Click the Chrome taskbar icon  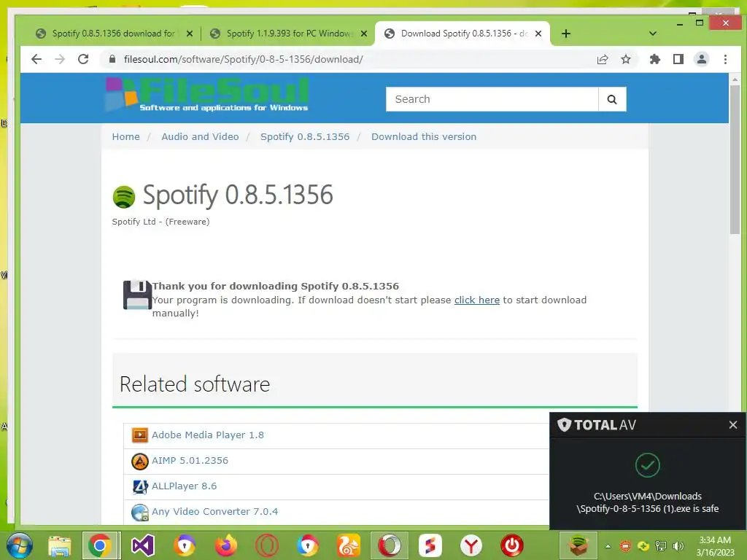[x=99, y=545]
